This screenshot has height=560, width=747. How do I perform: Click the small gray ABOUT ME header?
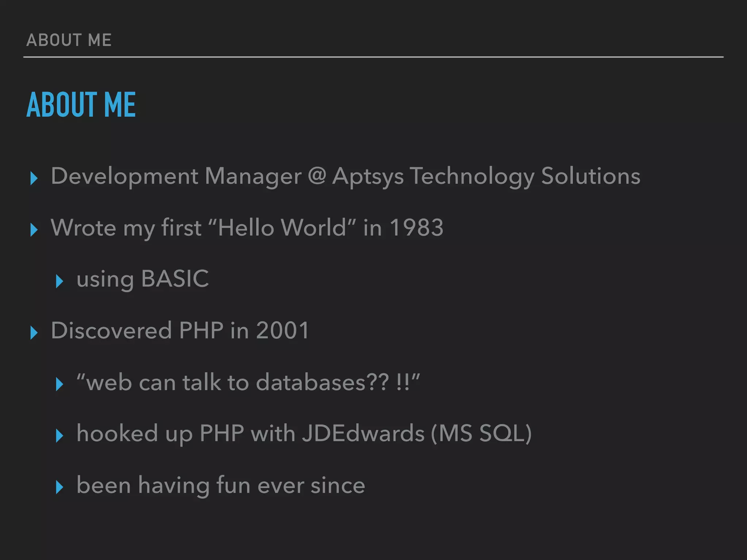point(69,40)
